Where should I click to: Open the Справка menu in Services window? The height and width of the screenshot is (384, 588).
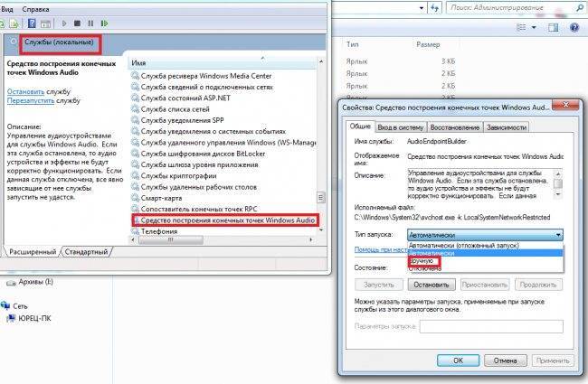[35, 9]
